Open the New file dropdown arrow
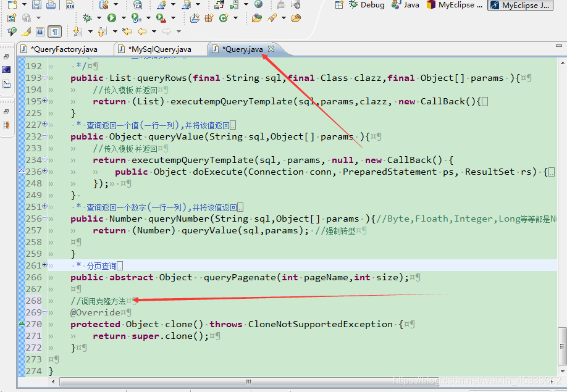Viewport: 567px width, 392px height. 24,5
